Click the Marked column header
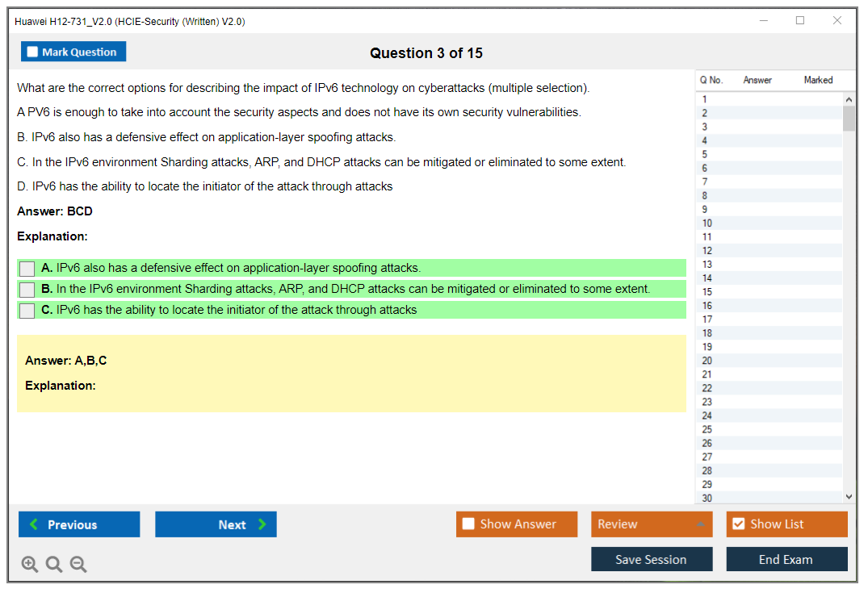The height and width of the screenshot is (593, 868). [x=818, y=80]
